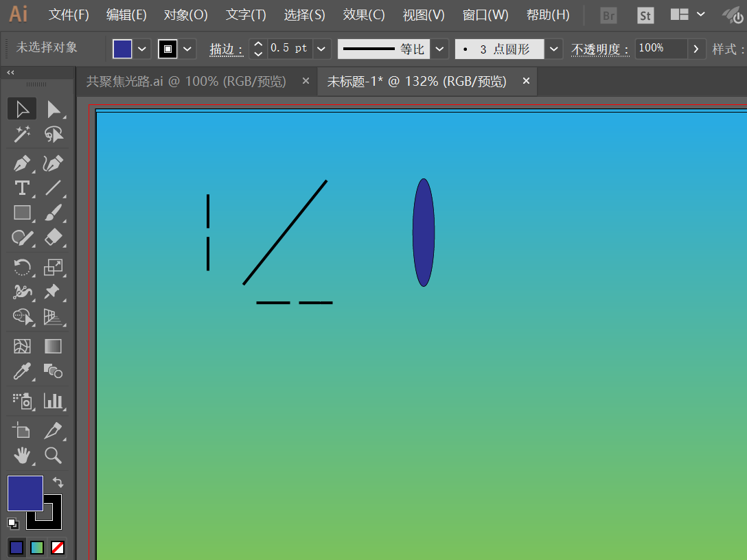
Task: Open the 文件(F) menu
Action: 69,15
